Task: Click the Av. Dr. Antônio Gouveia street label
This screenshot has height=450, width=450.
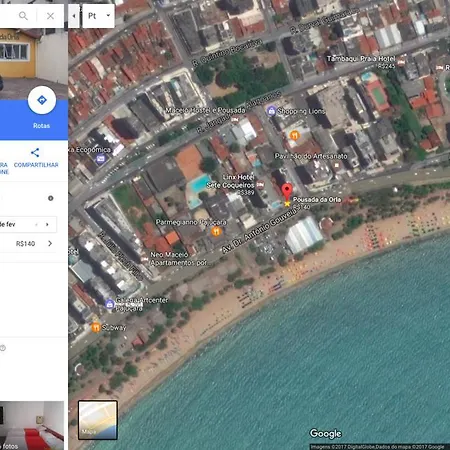Action: tap(258, 231)
